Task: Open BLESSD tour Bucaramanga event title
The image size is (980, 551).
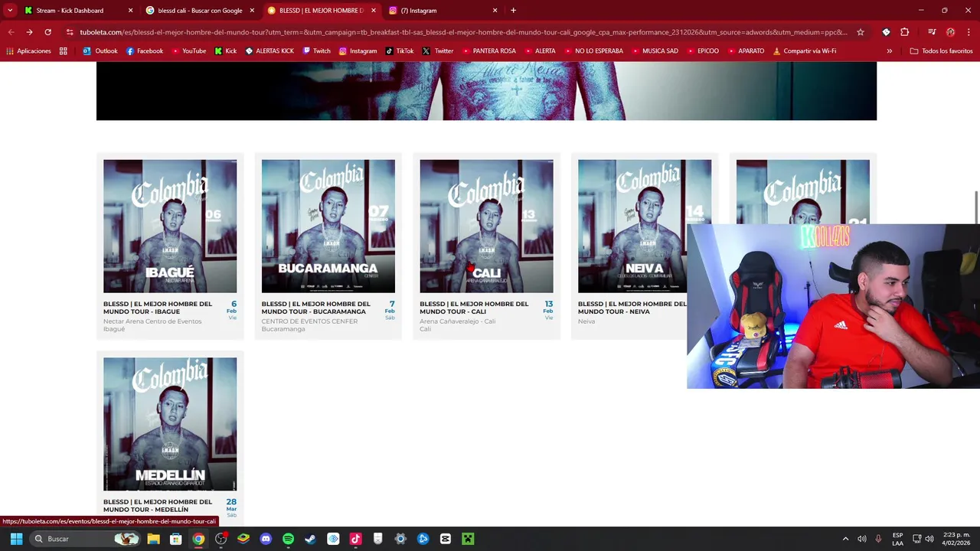Action: click(x=315, y=308)
